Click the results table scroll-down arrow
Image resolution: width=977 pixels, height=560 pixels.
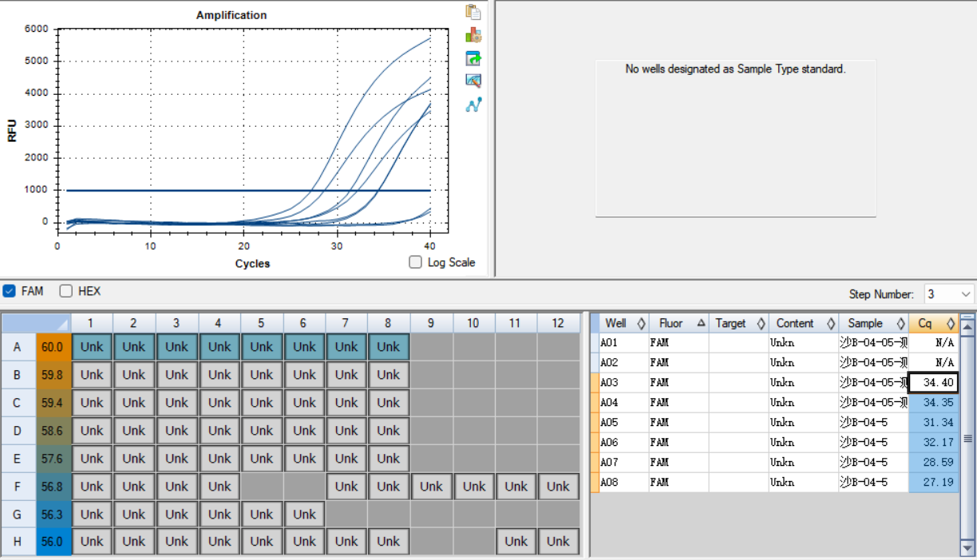tap(967, 548)
